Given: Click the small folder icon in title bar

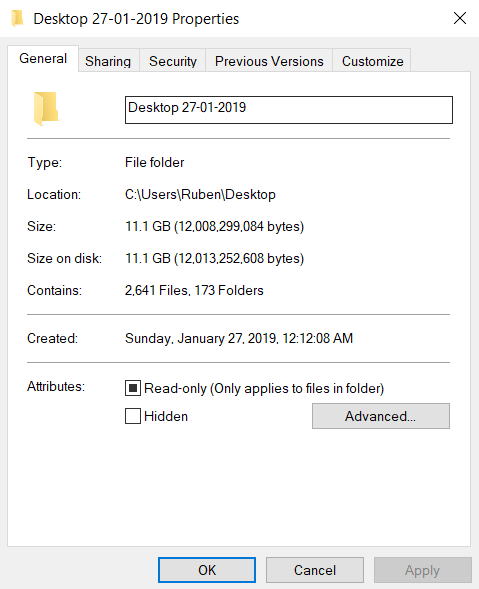Looking at the screenshot, I should pos(17,18).
